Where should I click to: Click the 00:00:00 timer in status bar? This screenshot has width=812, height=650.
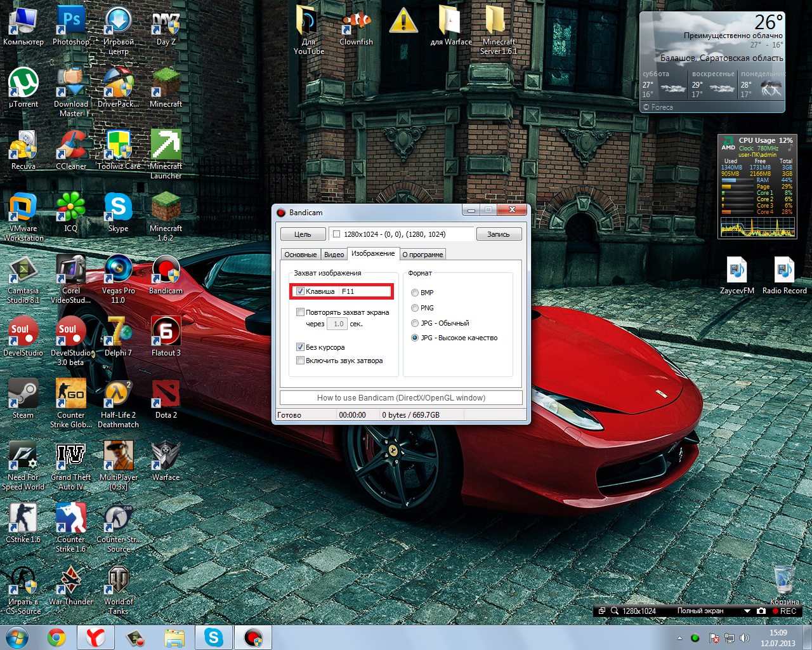353,415
